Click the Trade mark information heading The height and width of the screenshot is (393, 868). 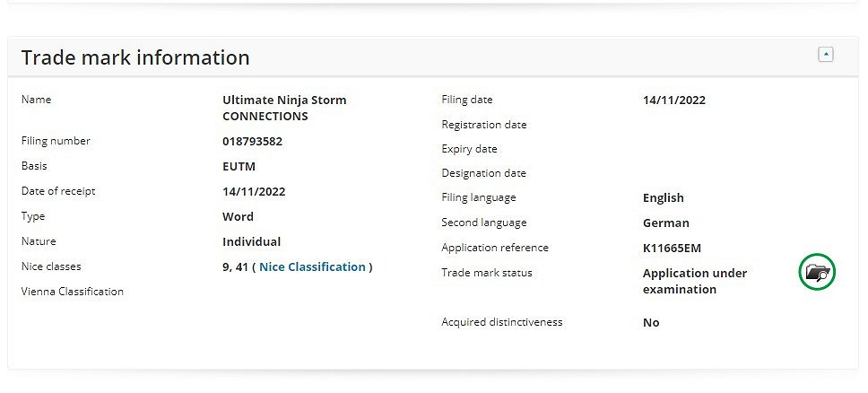(x=135, y=57)
